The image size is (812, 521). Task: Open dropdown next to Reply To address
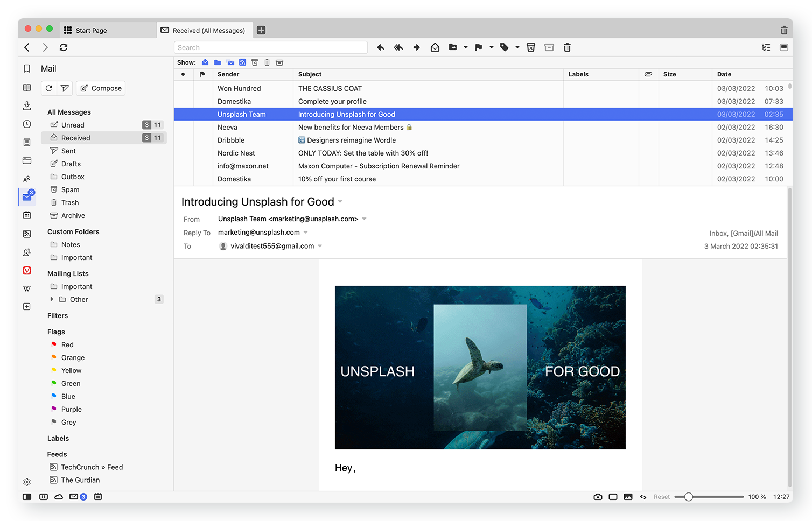306,233
